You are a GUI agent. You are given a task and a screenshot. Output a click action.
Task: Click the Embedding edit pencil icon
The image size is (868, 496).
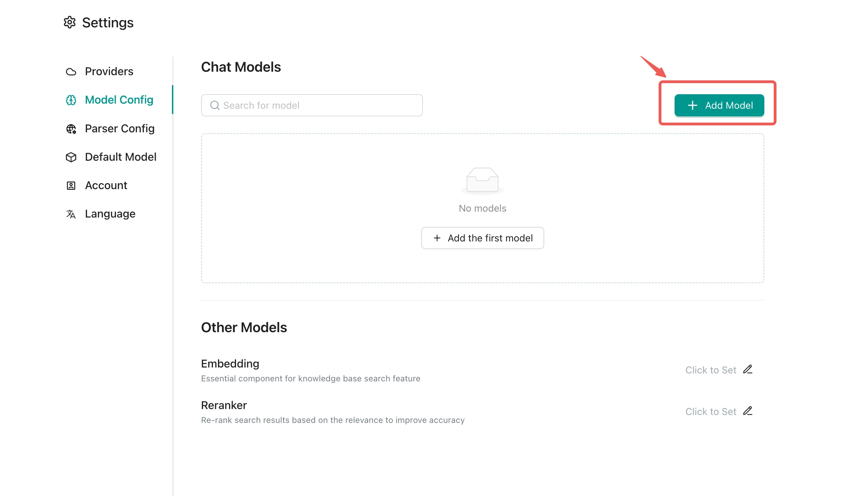(748, 370)
